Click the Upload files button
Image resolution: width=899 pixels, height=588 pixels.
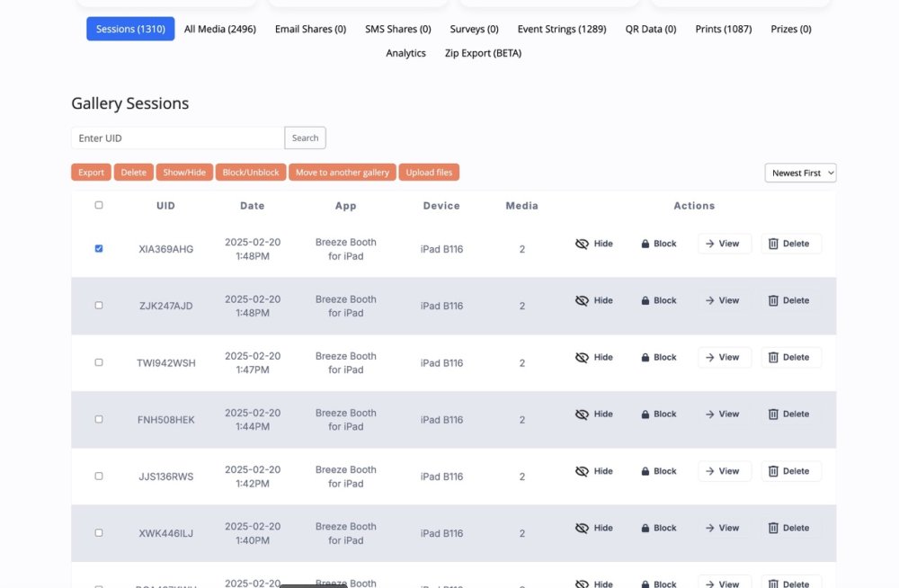pos(429,173)
